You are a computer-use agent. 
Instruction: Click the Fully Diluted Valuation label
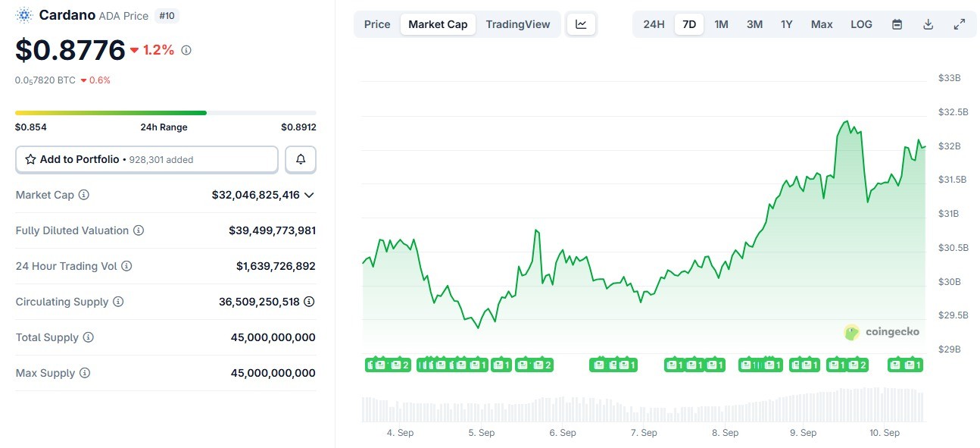pos(72,230)
